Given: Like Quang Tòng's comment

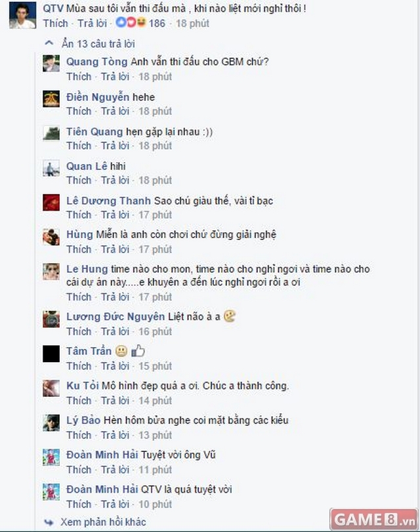Looking at the screenshot, I should point(79,77).
